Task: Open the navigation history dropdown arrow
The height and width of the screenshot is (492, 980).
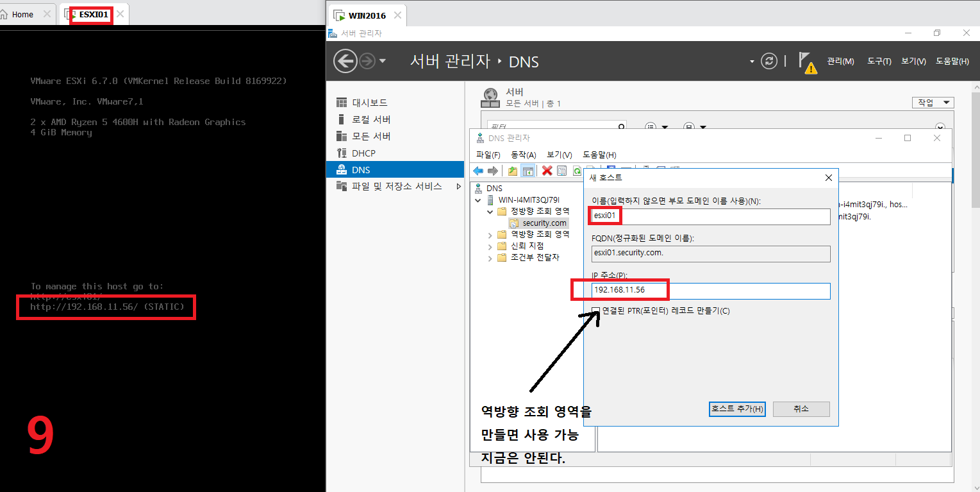Action: click(x=383, y=62)
